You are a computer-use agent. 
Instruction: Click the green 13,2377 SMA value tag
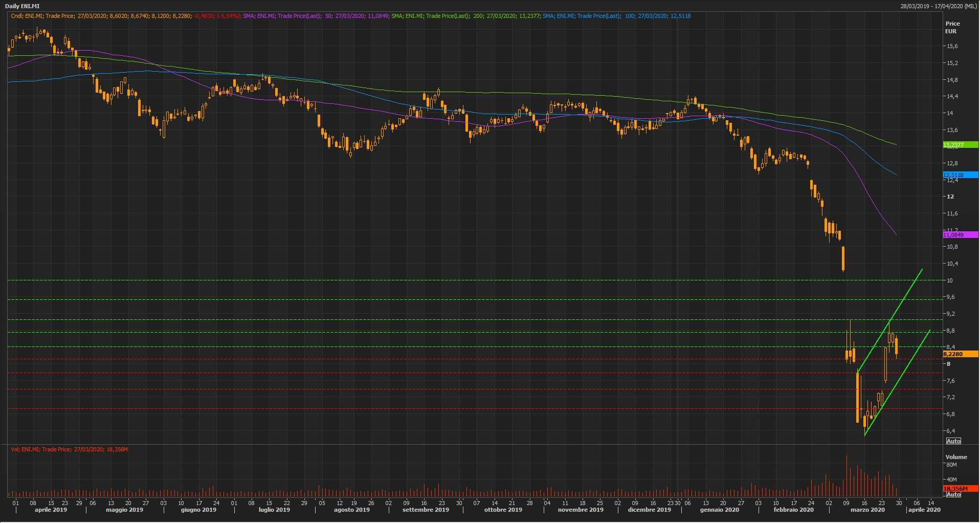click(960, 145)
